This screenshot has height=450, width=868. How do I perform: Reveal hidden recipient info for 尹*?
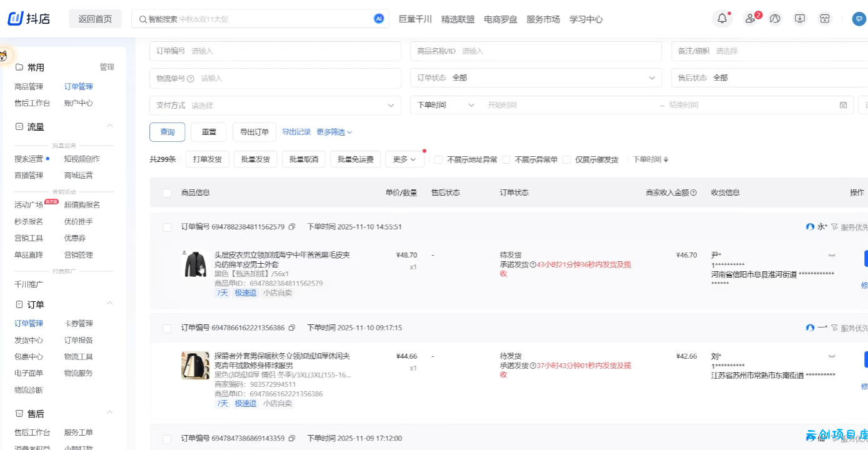(832, 255)
